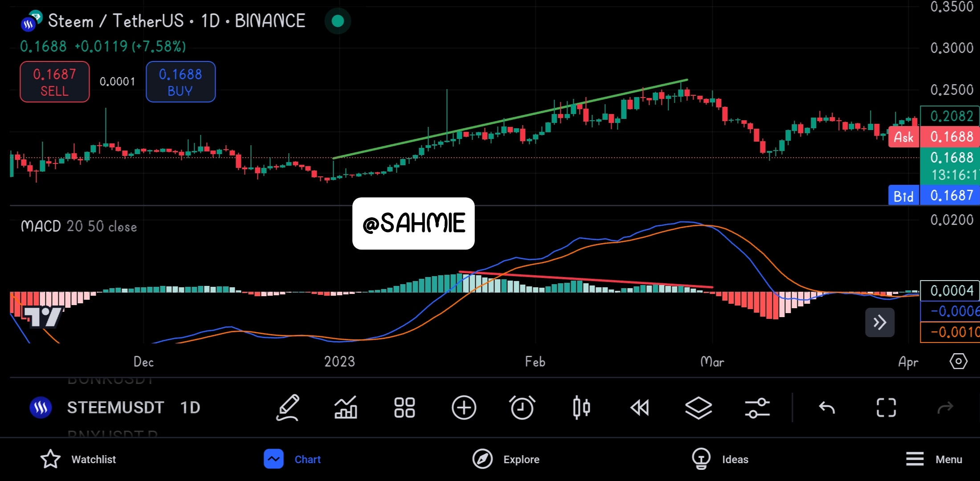
Task: Open STEEMUSDT symbol selector
Action: tap(115, 408)
